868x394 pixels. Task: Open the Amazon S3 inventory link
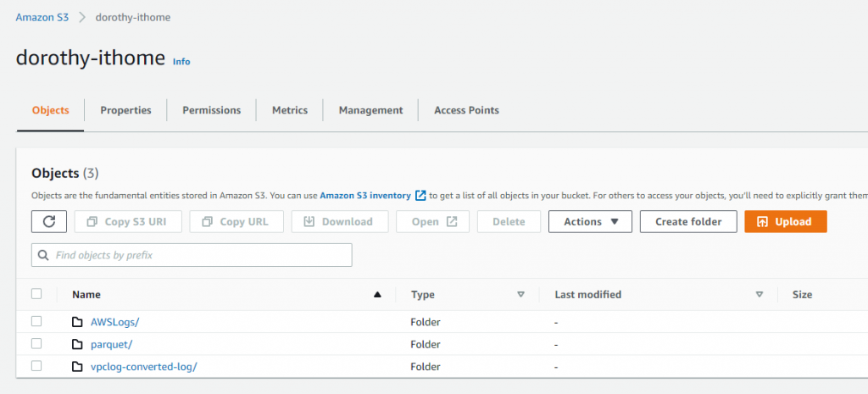click(x=365, y=196)
